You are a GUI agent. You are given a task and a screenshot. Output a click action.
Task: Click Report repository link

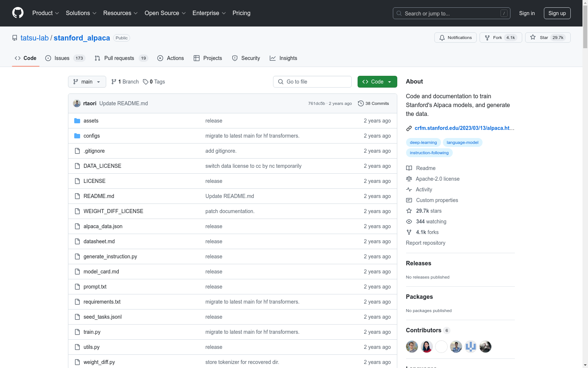(426, 243)
